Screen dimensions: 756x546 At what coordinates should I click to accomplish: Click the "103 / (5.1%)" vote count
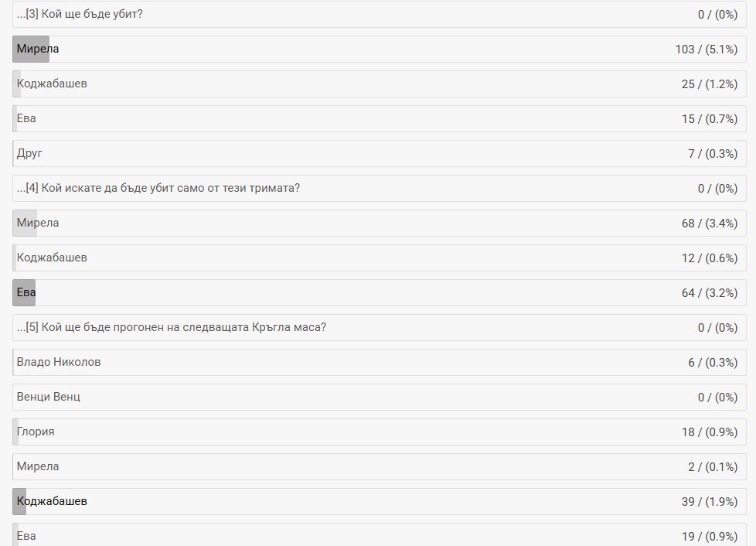[x=706, y=49]
